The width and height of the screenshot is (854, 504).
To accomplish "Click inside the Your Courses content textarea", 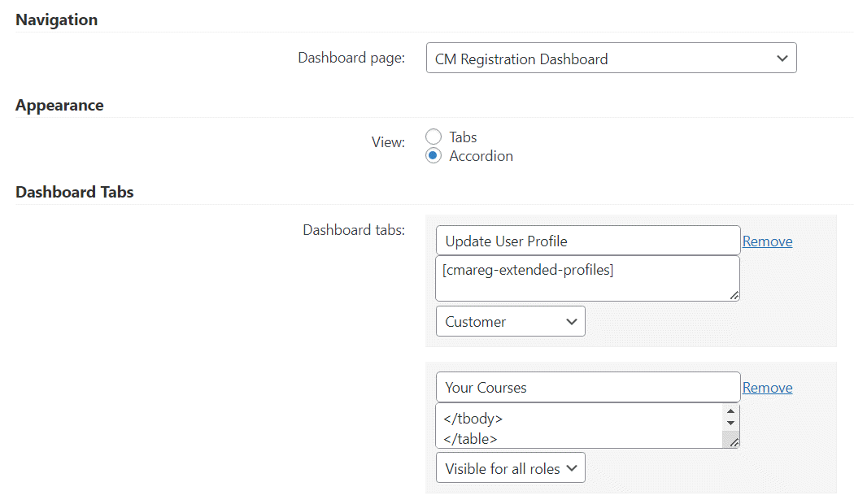I will [579, 426].
